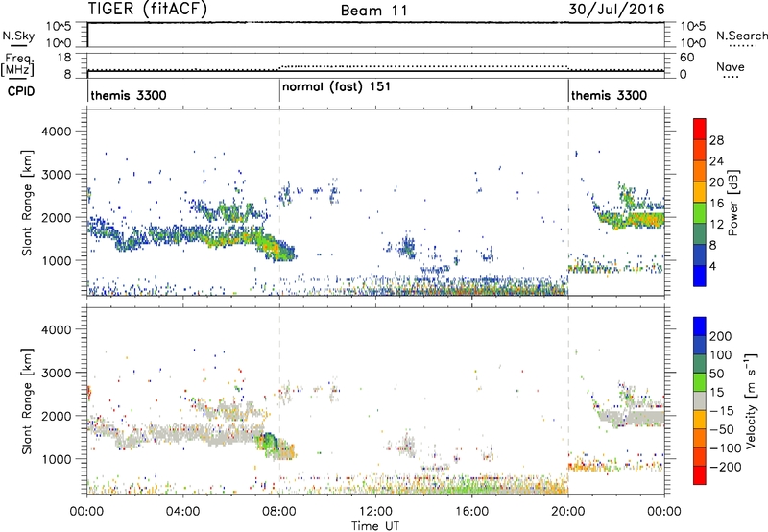Click the "themis 3300" label after 20:00
This screenshot has height=532, width=768.
click(x=609, y=95)
